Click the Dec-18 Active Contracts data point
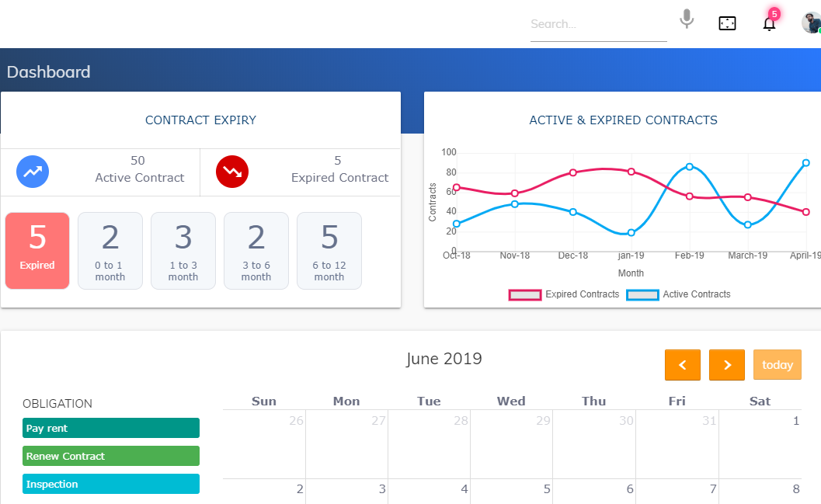Screen dimensions: 821x504 click(x=573, y=212)
